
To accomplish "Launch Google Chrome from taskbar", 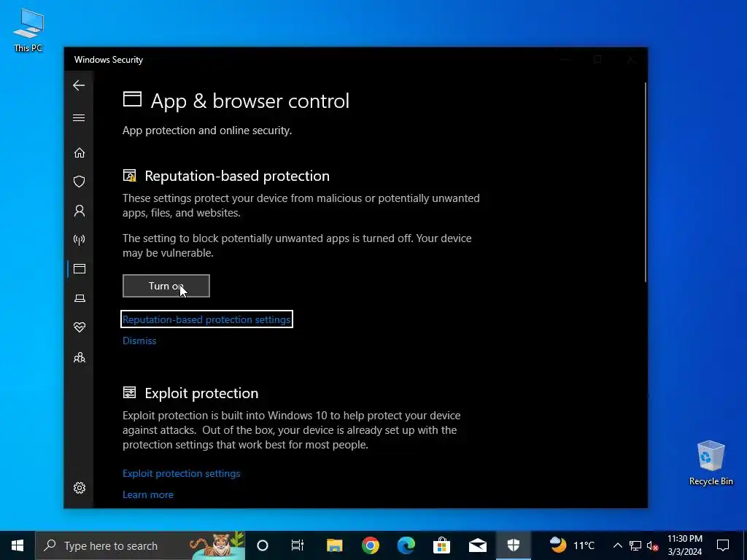I will point(370,545).
